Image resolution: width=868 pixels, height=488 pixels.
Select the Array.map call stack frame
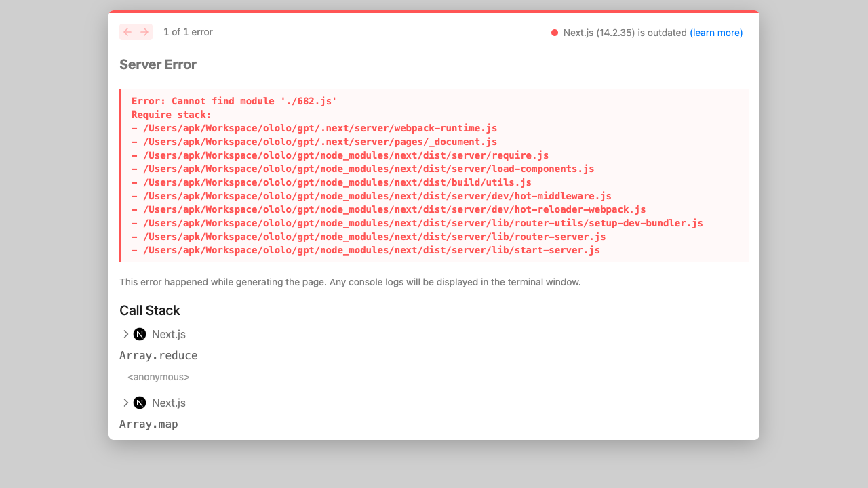coord(149,424)
